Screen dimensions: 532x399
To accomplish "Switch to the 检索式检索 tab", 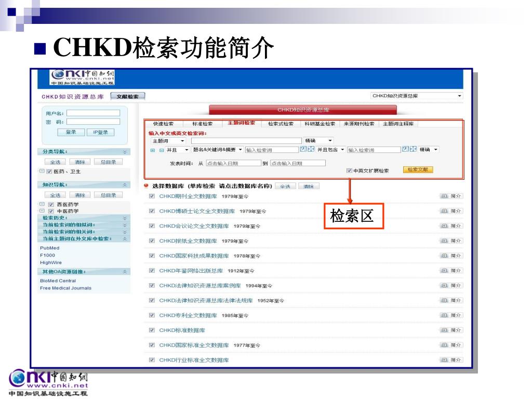I will pyautogui.click(x=281, y=124).
